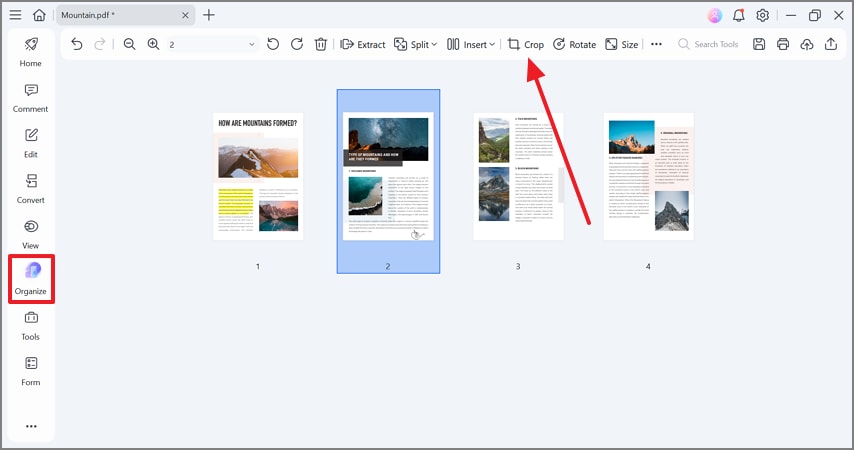This screenshot has width=854, height=450.
Task: Open Form in the sidebar
Action: click(x=31, y=372)
